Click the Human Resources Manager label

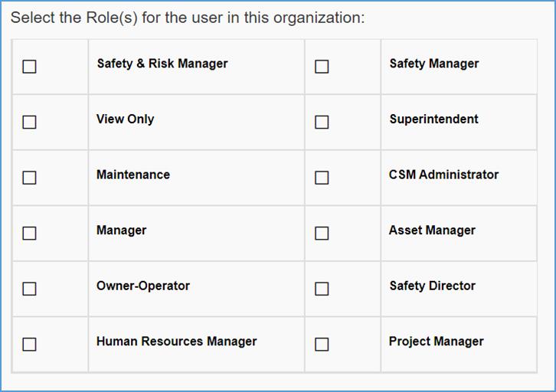click(177, 341)
